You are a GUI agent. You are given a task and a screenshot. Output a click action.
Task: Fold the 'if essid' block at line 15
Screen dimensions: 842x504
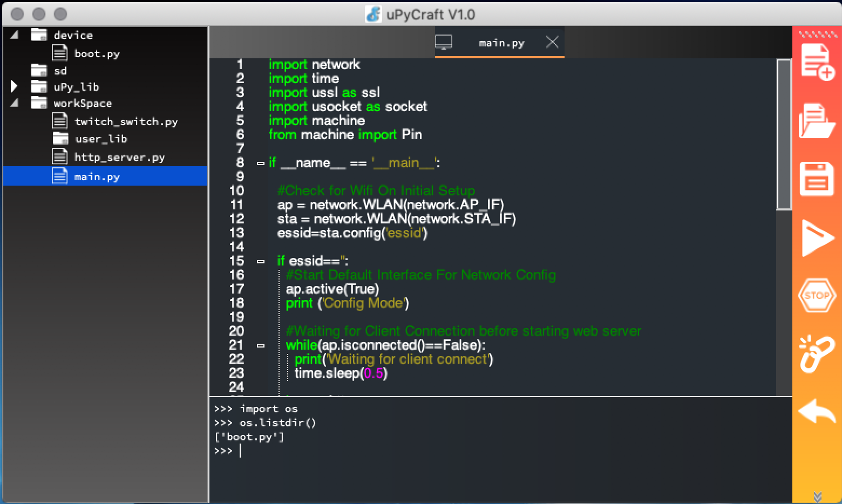(261, 261)
